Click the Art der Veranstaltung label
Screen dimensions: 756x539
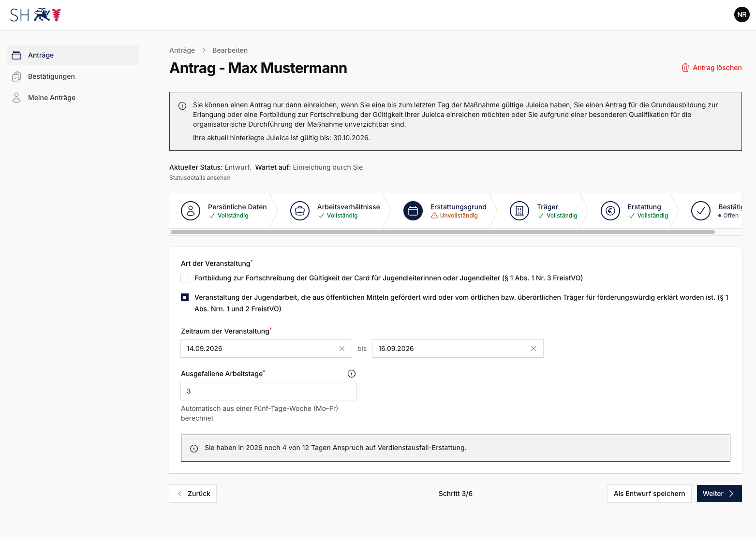216,263
